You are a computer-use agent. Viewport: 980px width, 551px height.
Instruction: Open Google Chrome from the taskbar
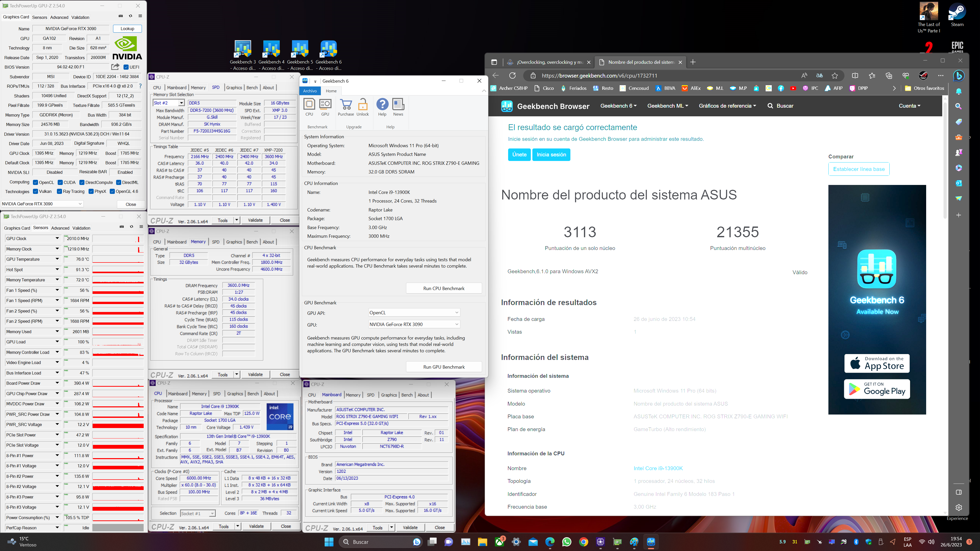pyautogui.click(x=584, y=542)
